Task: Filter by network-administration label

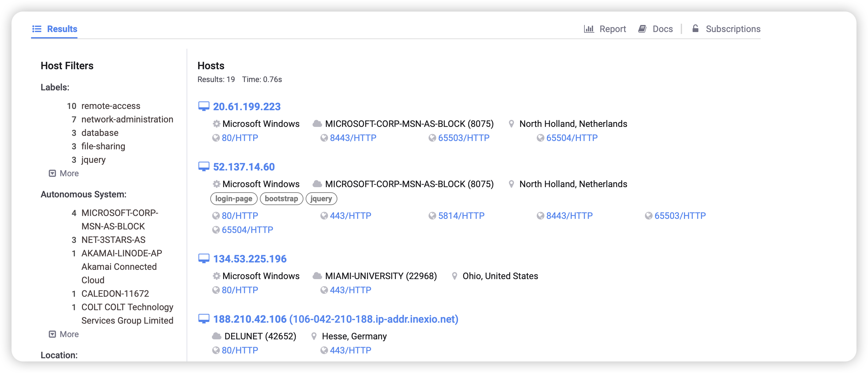Action: 127,120
